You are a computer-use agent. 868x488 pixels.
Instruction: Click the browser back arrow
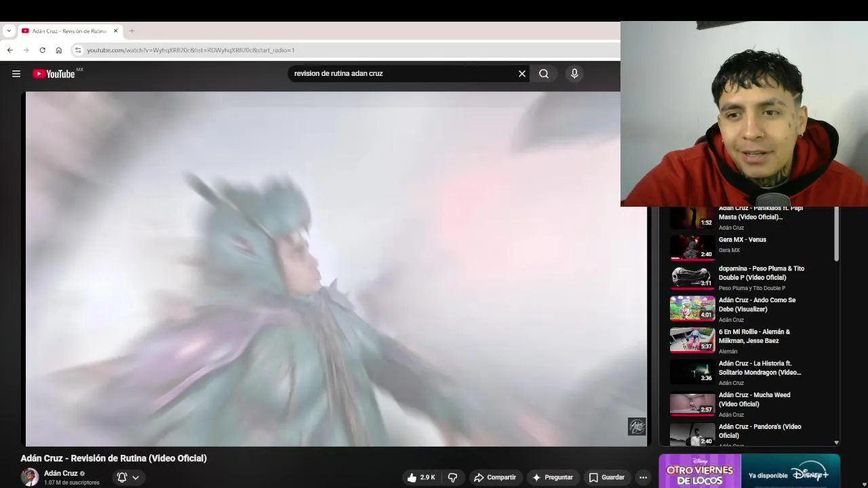point(9,50)
